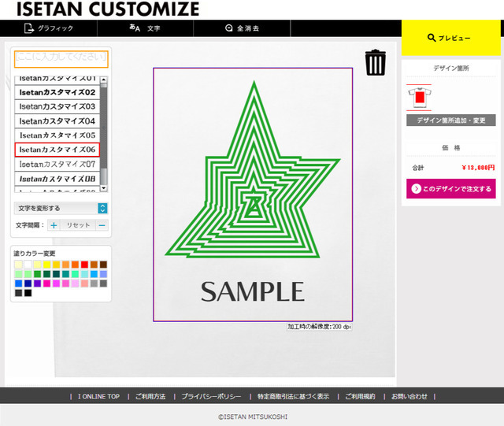Click the trash can delete icon
The width and height of the screenshot is (504, 426).
coord(375,63)
